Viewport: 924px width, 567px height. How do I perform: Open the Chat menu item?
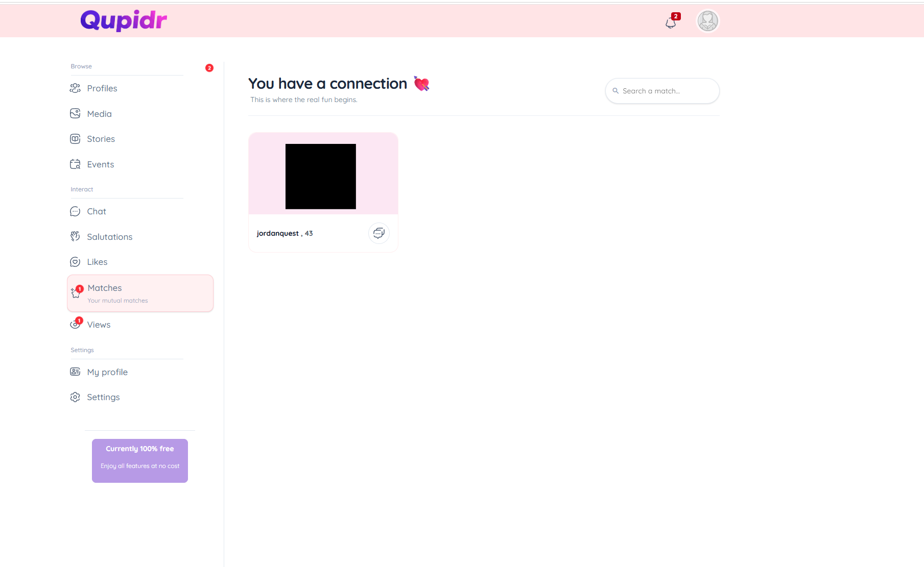pos(97,211)
